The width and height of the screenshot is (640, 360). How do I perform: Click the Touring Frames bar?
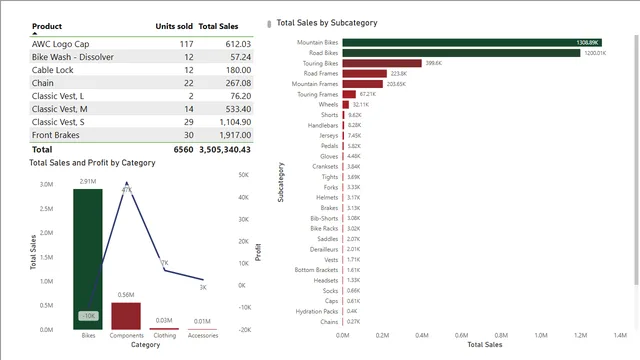[x=349, y=94]
